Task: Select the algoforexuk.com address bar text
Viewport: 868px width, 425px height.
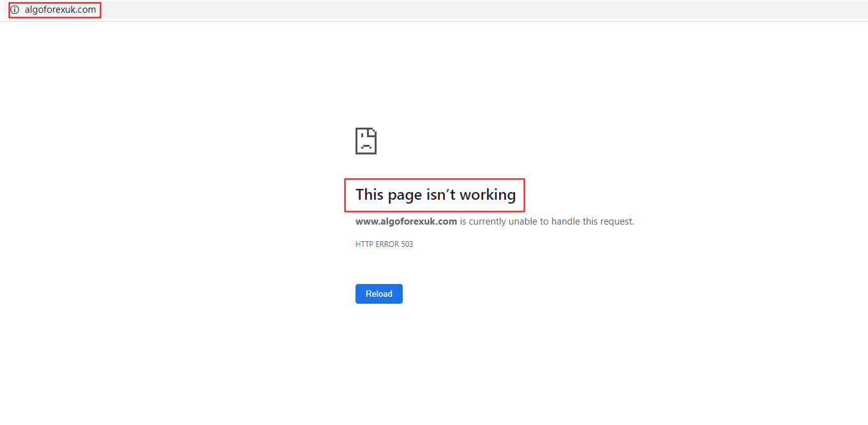Action: tap(60, 10)
